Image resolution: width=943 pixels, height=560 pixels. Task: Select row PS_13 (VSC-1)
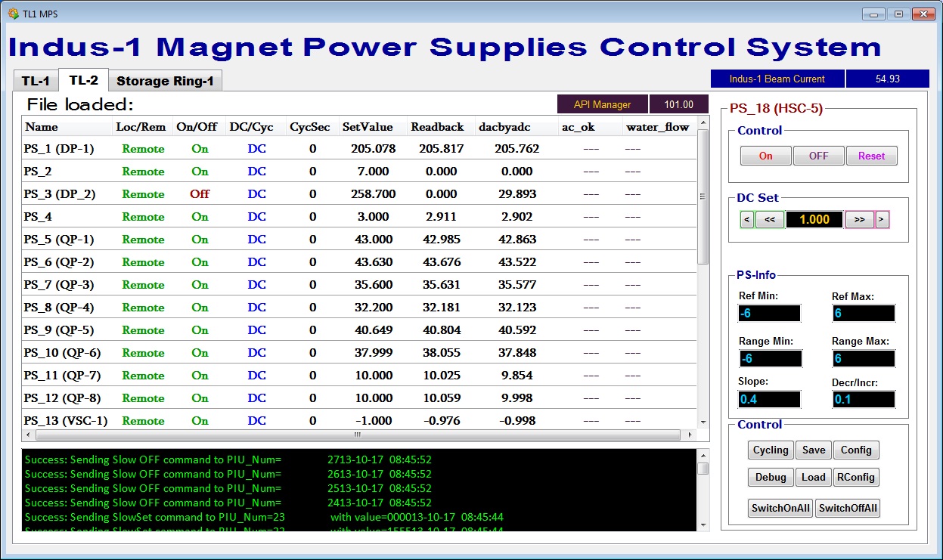pyautogui.click(x=359, y=420)
